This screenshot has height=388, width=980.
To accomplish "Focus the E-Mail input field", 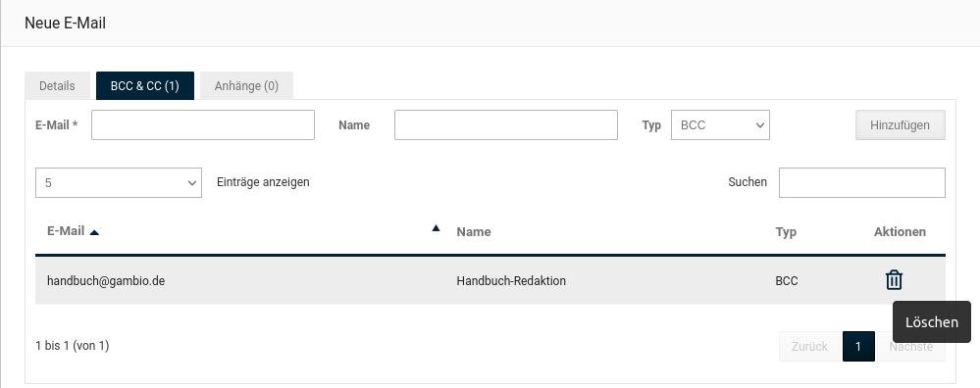I will coord(202,124).
